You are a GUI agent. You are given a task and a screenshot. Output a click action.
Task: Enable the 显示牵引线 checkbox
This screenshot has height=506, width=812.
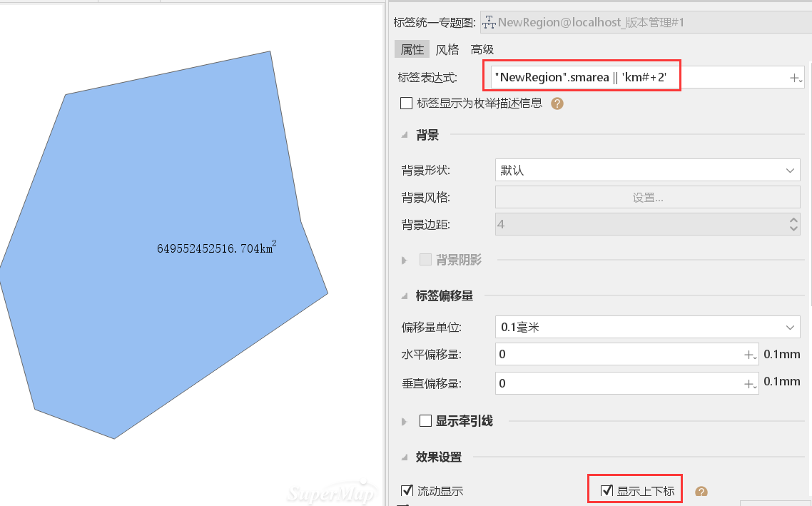point(426,420)
